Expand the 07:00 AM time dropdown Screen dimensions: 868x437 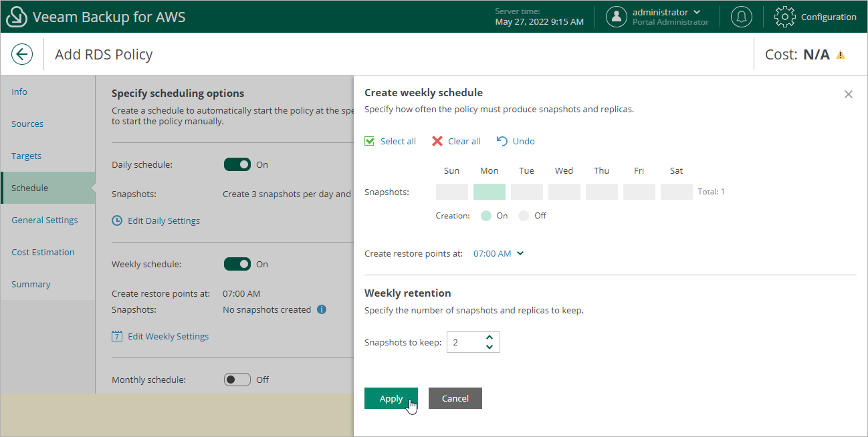[498, 253]
